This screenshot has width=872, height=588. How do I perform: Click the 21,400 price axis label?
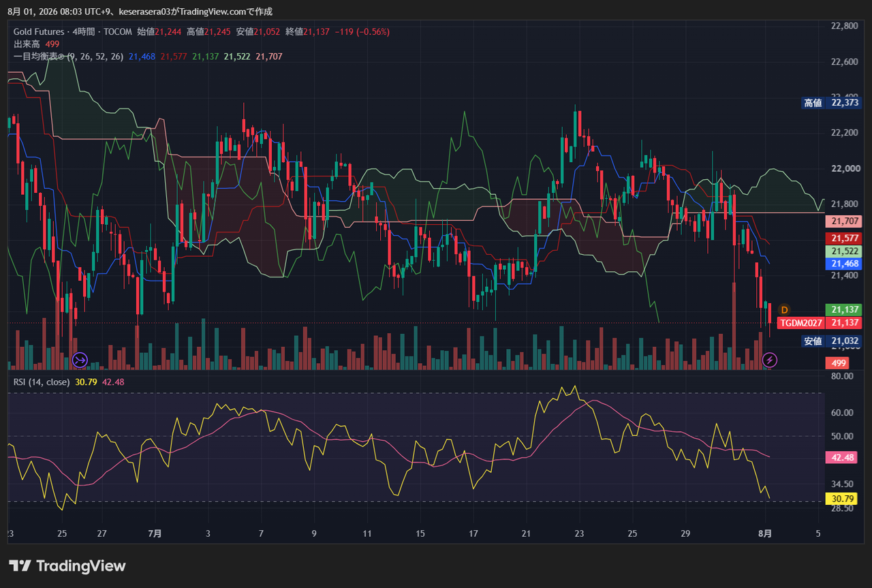click(845, 275)
